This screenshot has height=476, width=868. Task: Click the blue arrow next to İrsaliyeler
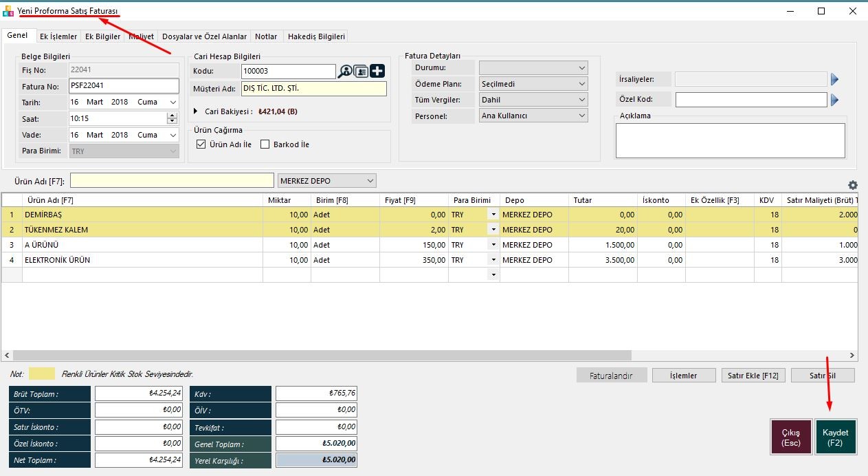(834, 80)
